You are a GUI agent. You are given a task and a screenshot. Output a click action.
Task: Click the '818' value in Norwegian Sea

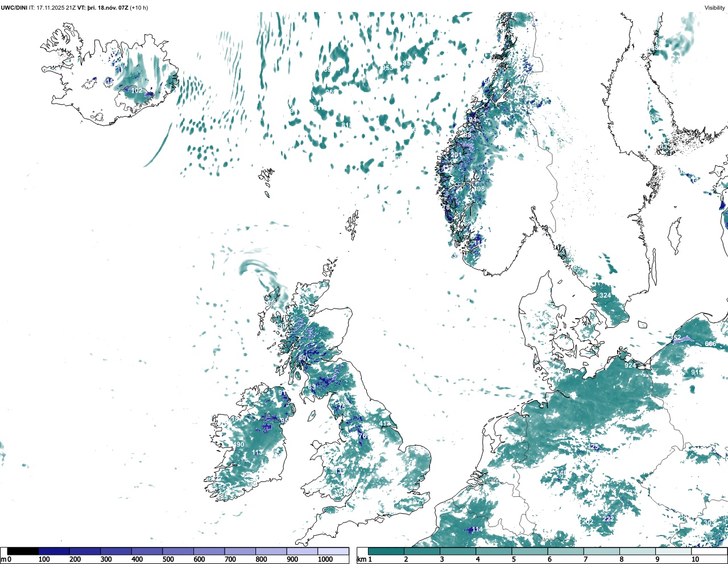346,125
